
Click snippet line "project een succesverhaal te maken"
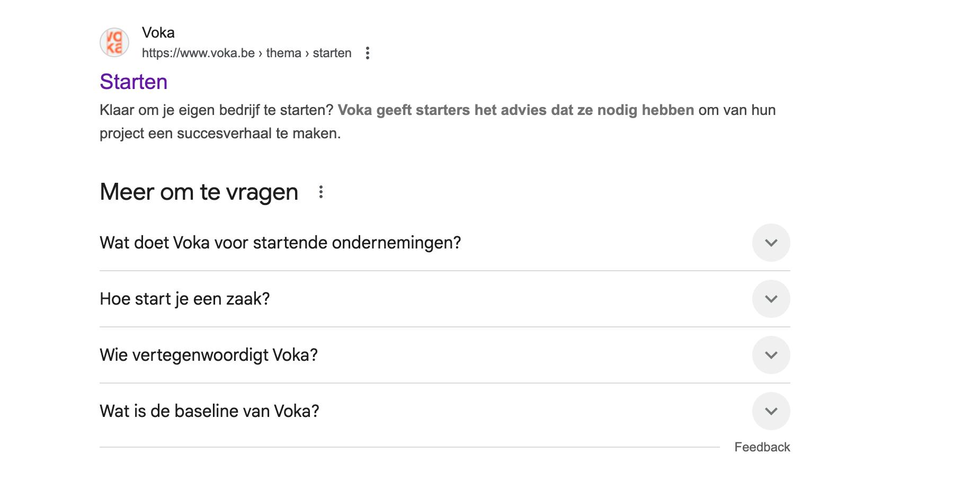[x=220, y=134]
